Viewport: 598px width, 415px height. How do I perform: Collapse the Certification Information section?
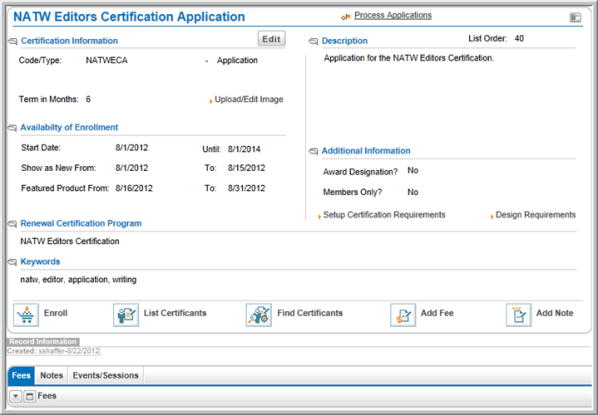tap(13, 41)
